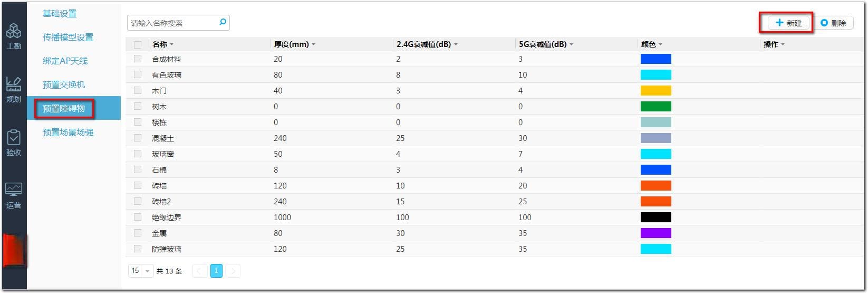Open the page size 15 dropdown
Screen dimensions: 868x293
click(x=141, y=271)
